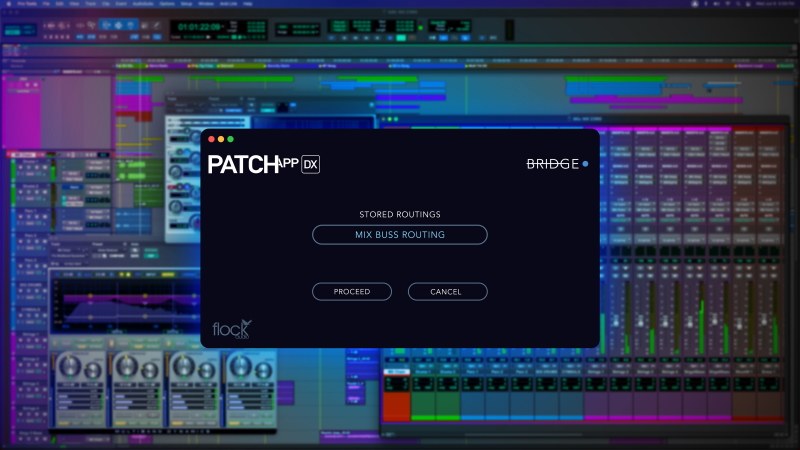Open the Apple menu

coord(9,4)
